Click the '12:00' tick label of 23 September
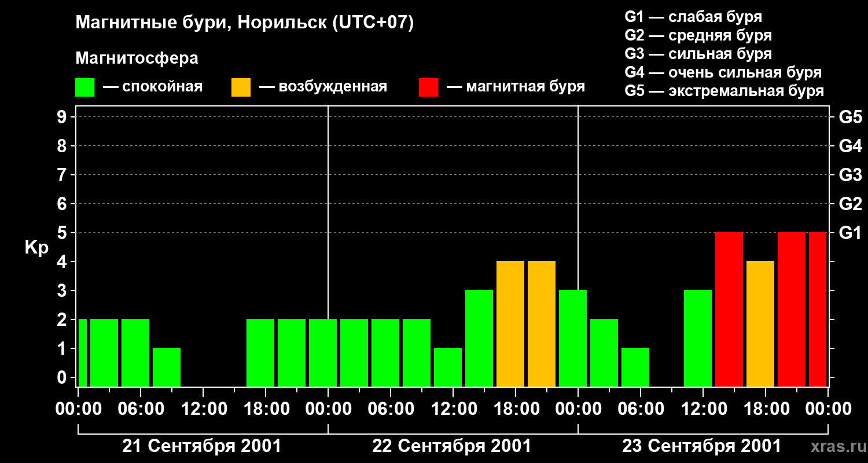Viewport: 868px width, 463px height. 703,409
